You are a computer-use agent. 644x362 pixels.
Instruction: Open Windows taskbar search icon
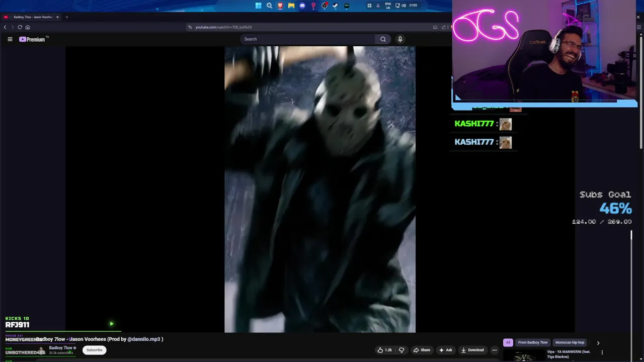[269, 6]
